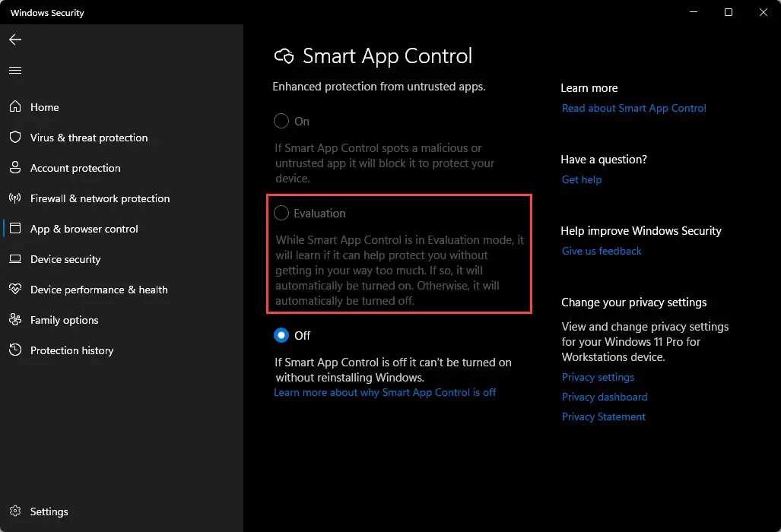Close the Windows Security window
The image size is (781, 532).
pyautogui.click(x=763, y=12)
